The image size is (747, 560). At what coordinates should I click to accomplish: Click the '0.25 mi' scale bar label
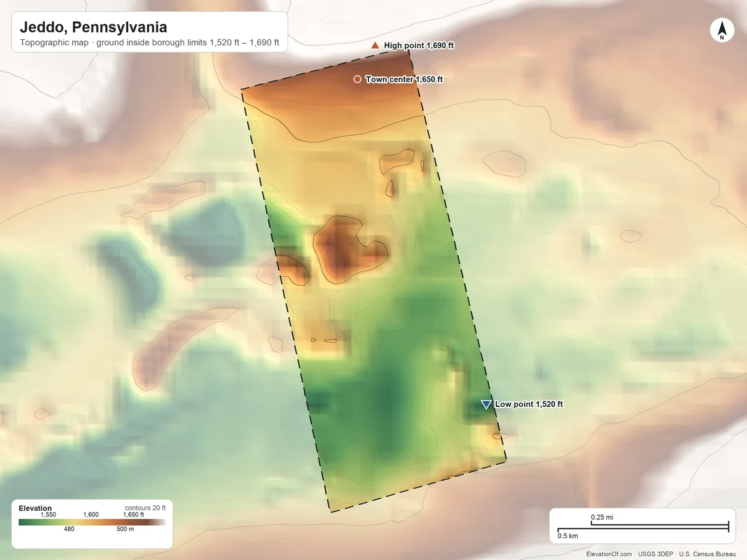pos(602,517)
